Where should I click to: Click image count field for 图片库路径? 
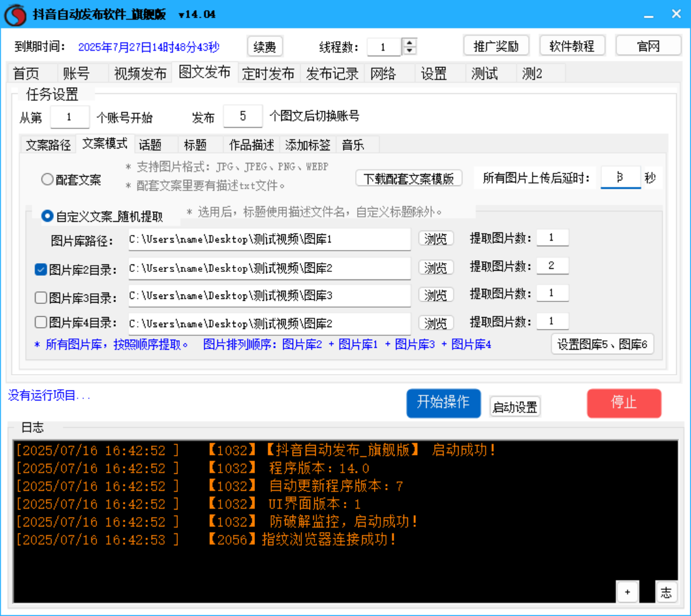(x=552, y=238)
